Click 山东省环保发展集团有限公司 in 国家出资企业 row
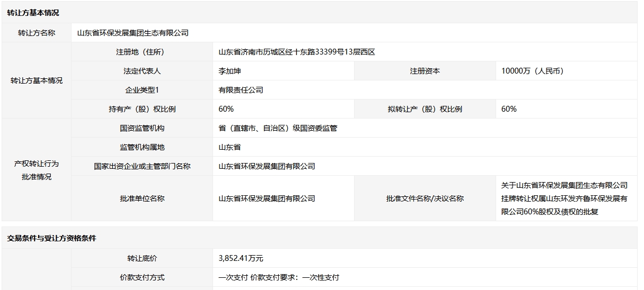The image size is (644, 290). (x=267, y=166)
